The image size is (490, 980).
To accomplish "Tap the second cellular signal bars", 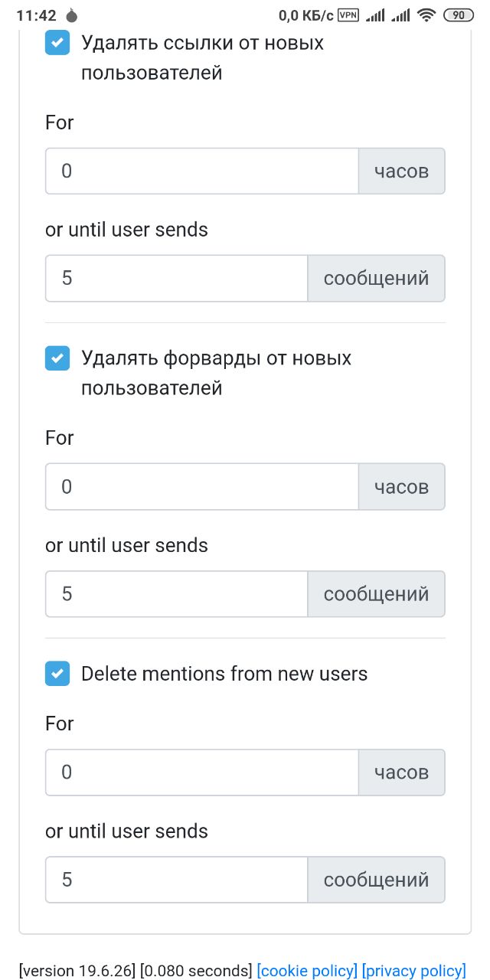I will pyautogui.click(x=400, y=15).
